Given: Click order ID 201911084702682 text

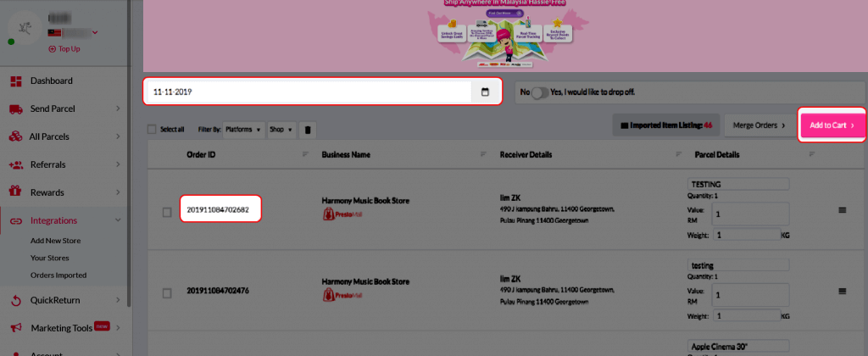Looking at the screenshot, I should [x=218, y=210].
